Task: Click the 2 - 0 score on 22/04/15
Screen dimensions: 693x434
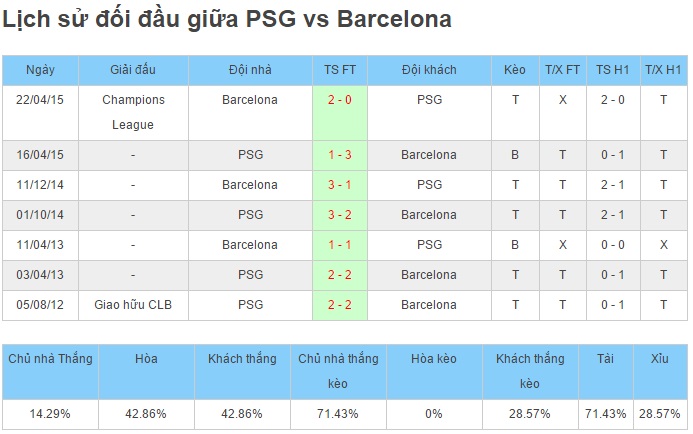Action: pos(339,100)
